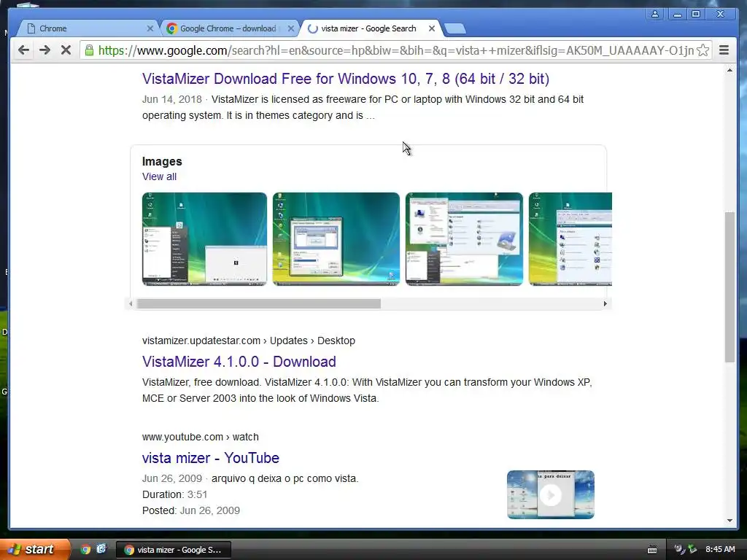Click 'vistamizer.updatestar.com › Updates › Desktop' breadcrumb
Screen dimensions: 747x560
pyautogui.click(x=249, y=341)
